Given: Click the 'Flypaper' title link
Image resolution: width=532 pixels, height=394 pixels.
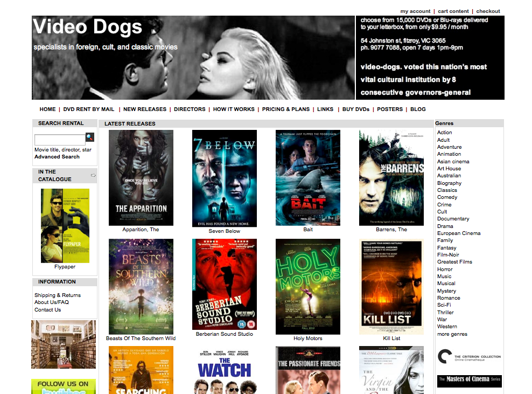Looking at the screenshot, I should pyautogui.click(x=65, y=267).
